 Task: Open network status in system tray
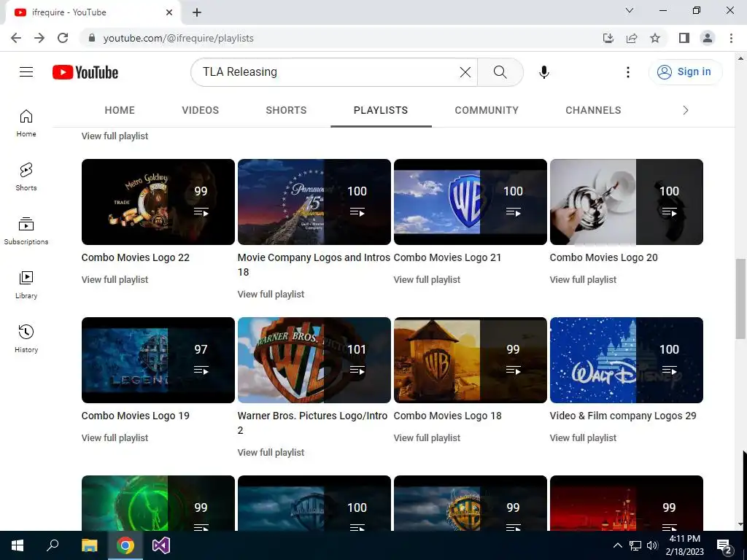(635, 545)
